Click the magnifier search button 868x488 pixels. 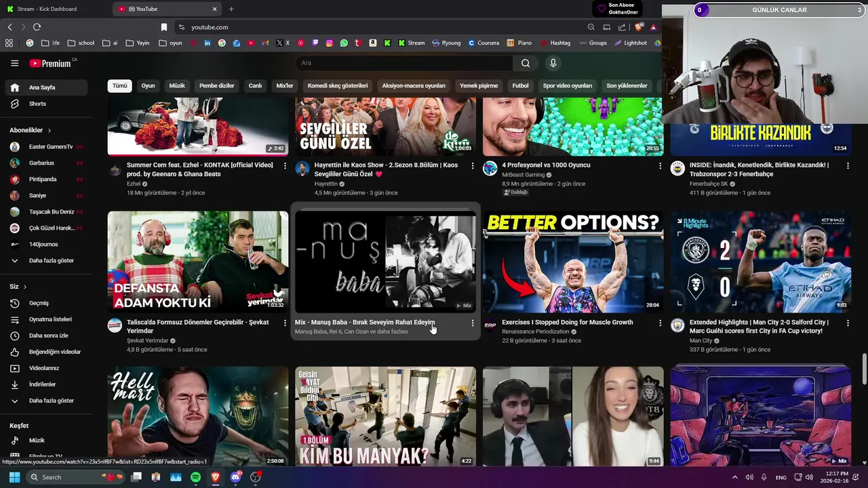point(526,63)
